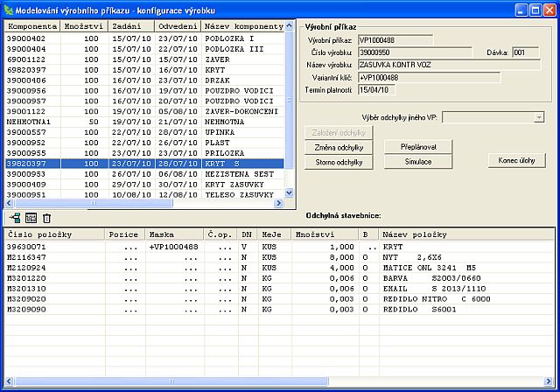
Task: Click the Dávka field 001
Action: click(525, 52)
